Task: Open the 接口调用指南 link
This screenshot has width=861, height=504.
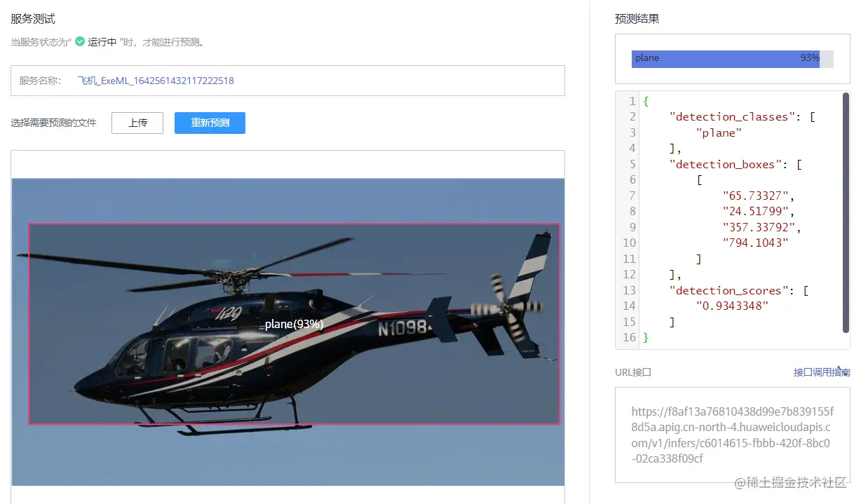Action: pyautogui.click(x=822, y=372)
